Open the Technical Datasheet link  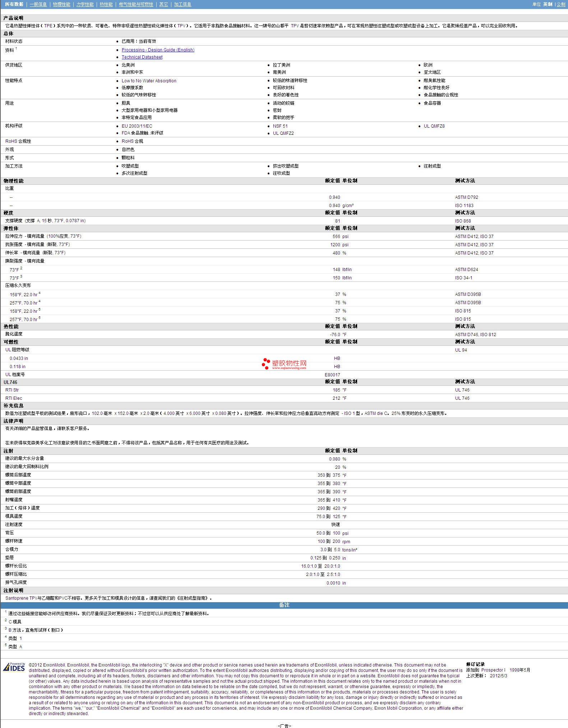(142, 57)
